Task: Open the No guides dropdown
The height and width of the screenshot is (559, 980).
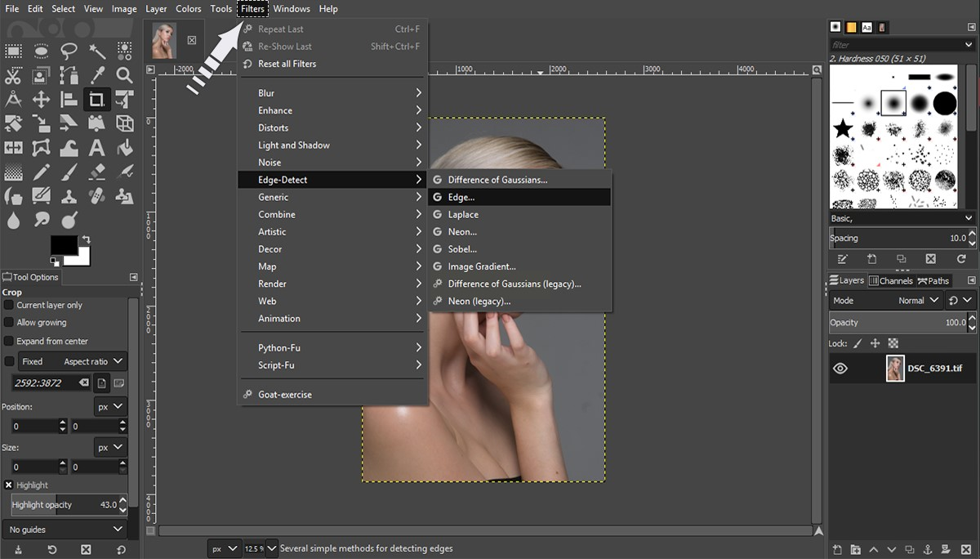Action: tap(65, 530)
